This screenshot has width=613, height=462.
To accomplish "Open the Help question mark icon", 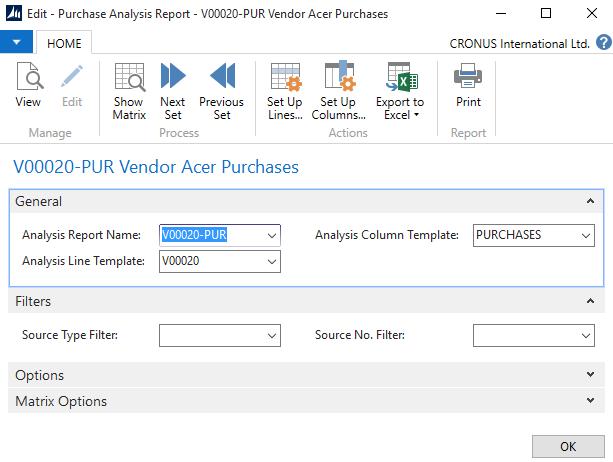I will click(604, 42).
